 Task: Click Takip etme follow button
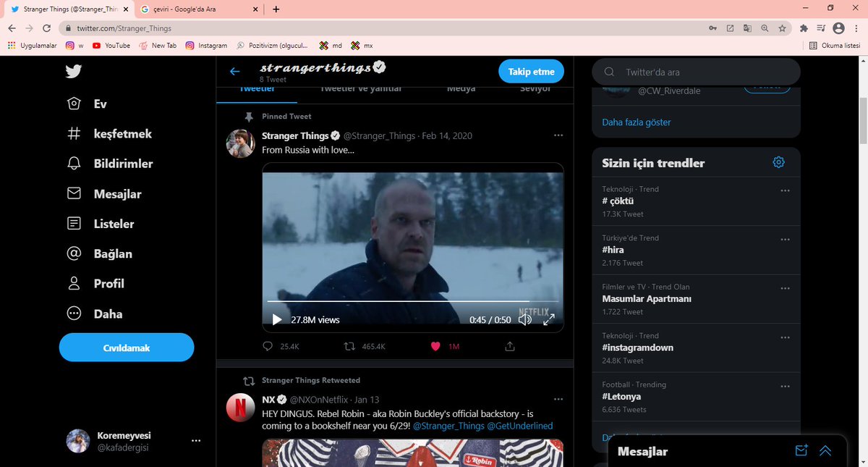[531, 72]
